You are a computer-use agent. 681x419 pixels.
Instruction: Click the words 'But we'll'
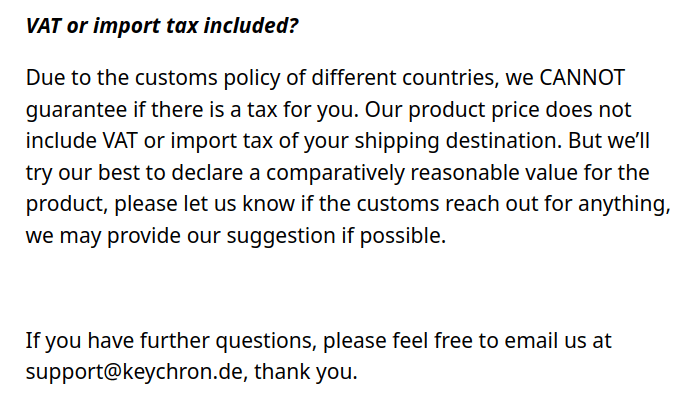[x=609, y=141]
